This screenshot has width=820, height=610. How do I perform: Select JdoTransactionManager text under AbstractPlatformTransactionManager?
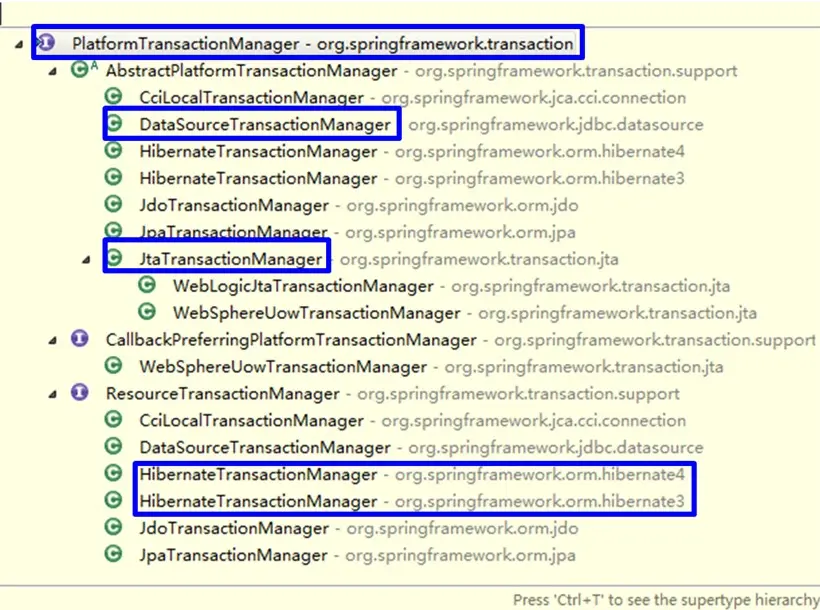pyautogui.click(x=234, y=205)
